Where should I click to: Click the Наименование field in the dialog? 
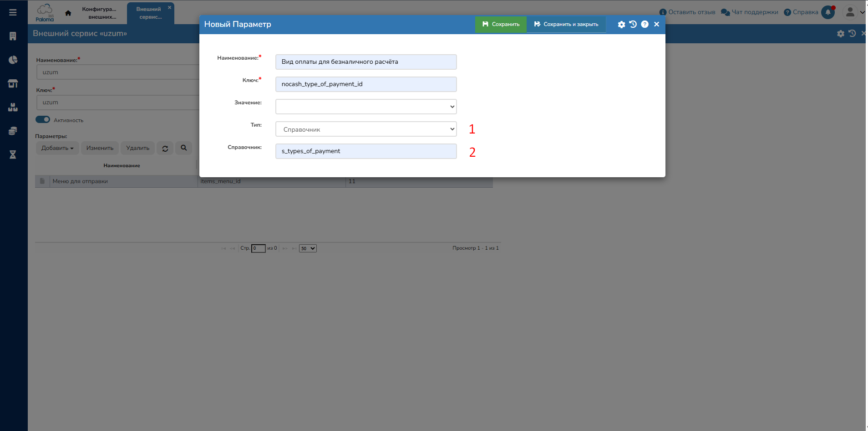coord(366,62)
